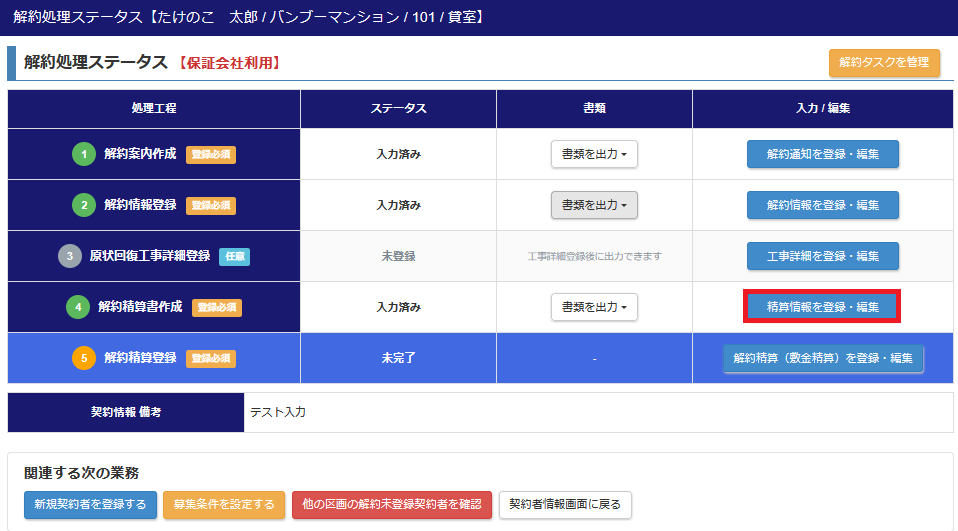Screen dimensions: 958x531
Task: Click 入力 / 編集 column header
Action: 822,108
